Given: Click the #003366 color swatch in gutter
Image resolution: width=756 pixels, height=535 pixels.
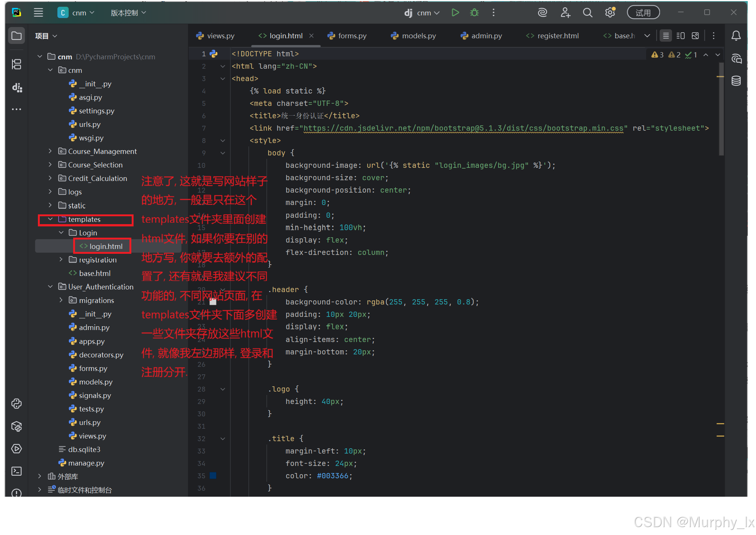Looking at the screenshot, I should (x=213, y=476).
